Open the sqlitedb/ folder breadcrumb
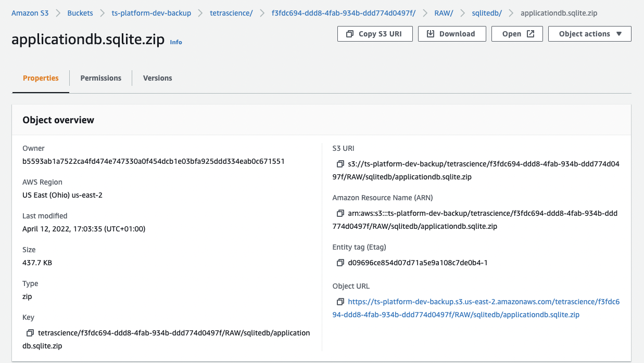This screenshot has height=363, width=644. point(487,12)
